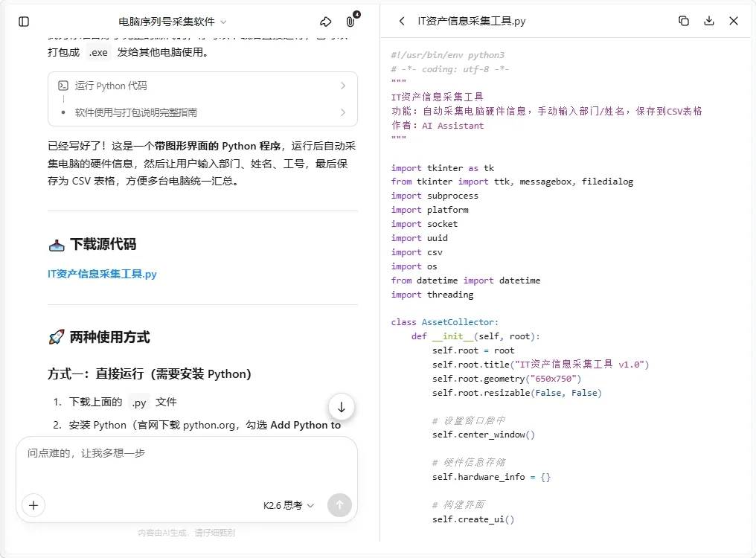Click the code line import socket

pos(424,224)
